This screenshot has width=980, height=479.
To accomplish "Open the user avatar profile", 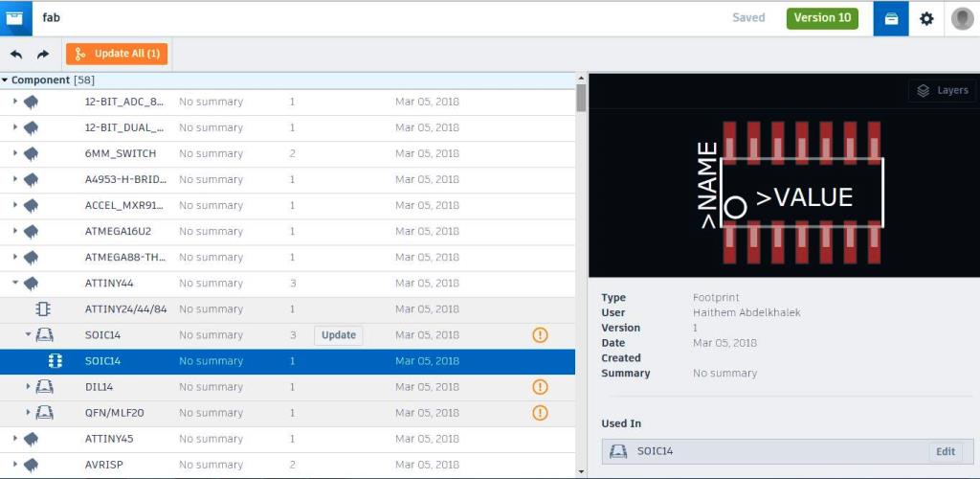I will (x=962, y=18).
